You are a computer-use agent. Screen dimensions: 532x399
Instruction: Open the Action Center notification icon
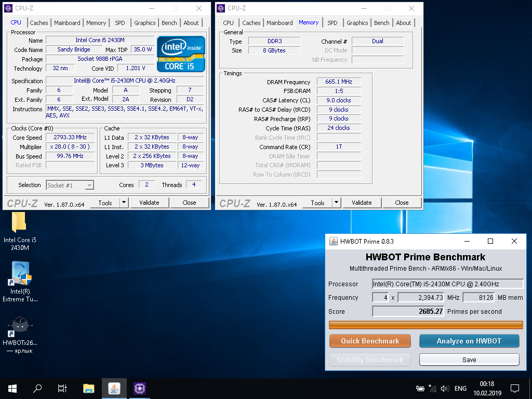tap(515, 389)
